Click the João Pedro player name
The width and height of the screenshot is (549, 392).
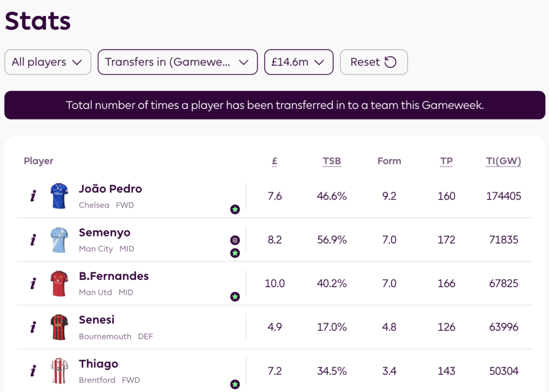click(110, 189)
